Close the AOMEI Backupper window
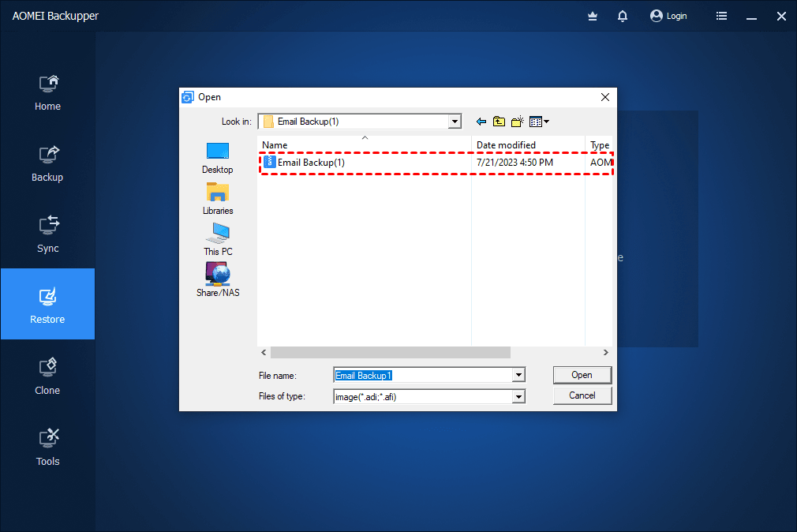Screen dimensions: 797x532 781,17
